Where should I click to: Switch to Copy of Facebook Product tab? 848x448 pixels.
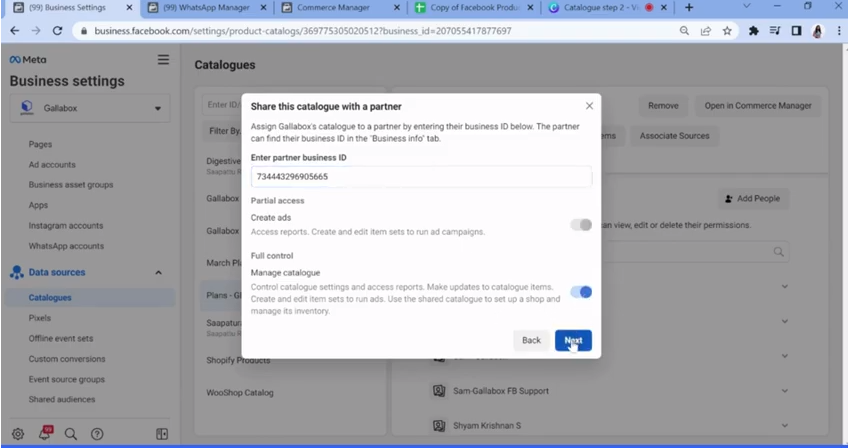(474, 8)
